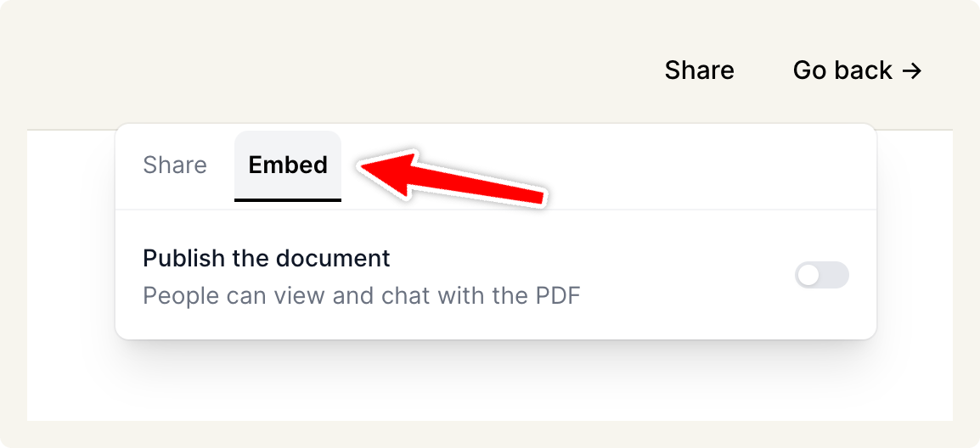This screenshot has width=980, height=448.
Task: Click the divider line under the tab row
Action: [x=594, y=209]
